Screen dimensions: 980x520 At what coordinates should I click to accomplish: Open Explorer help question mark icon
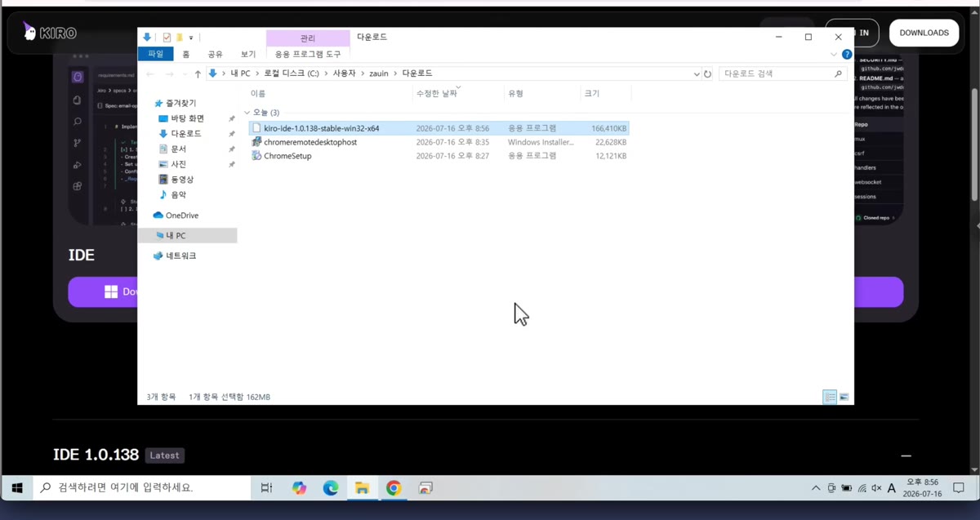(847, 55)
